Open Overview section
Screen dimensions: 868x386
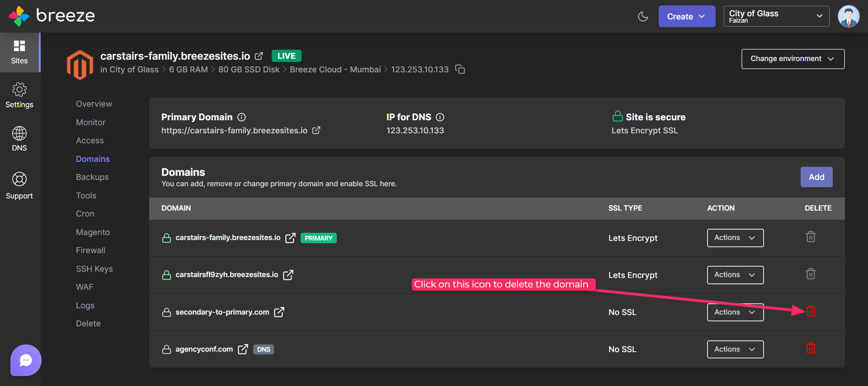pos(94,104)
